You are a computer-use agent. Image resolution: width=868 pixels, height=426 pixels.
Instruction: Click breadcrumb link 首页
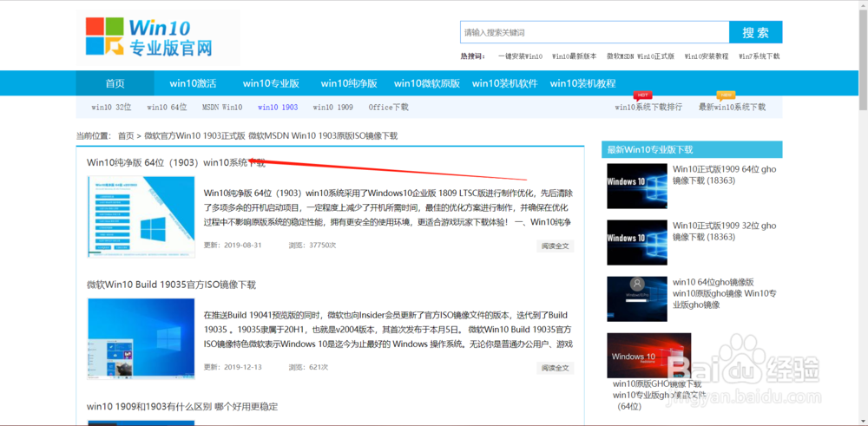point(126,135)
